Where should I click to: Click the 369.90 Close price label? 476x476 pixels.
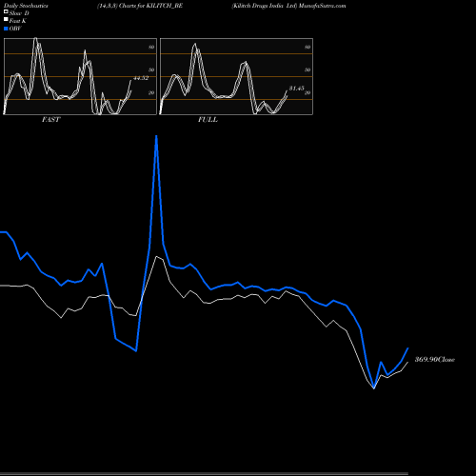(435, 359)
